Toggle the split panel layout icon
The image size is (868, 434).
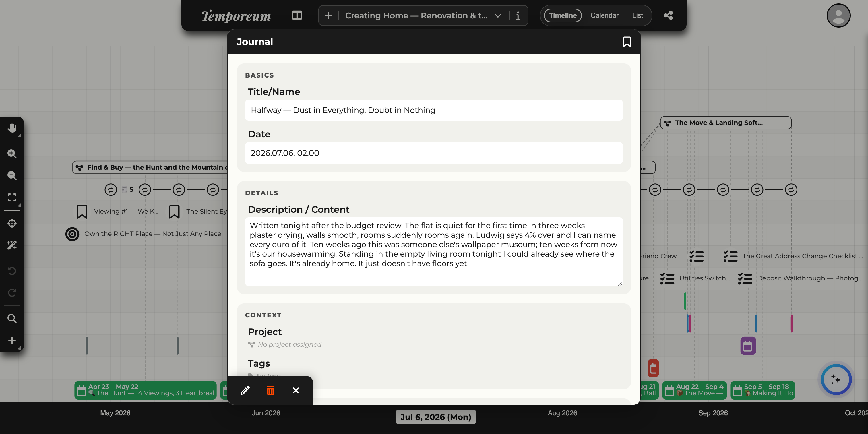click(297, 15)
